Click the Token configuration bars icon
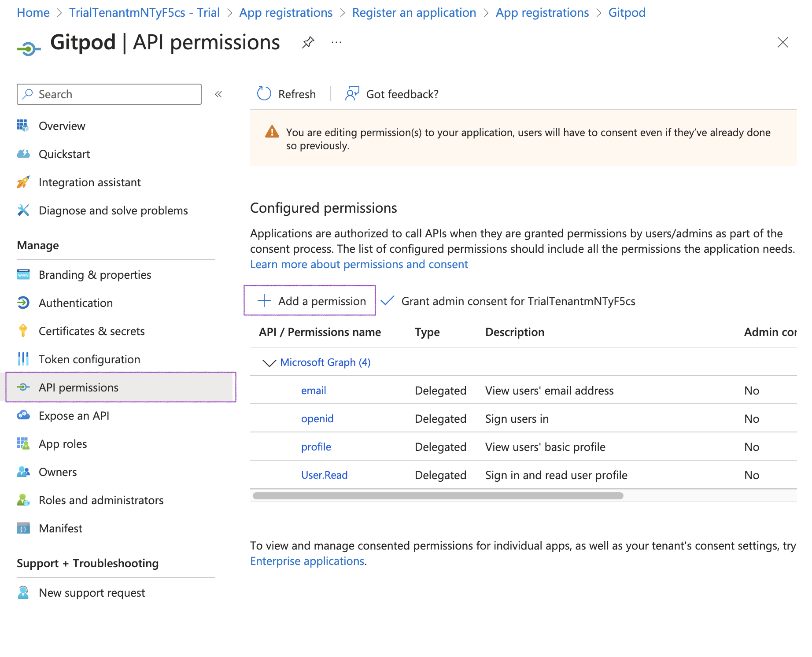 point(23,359)
